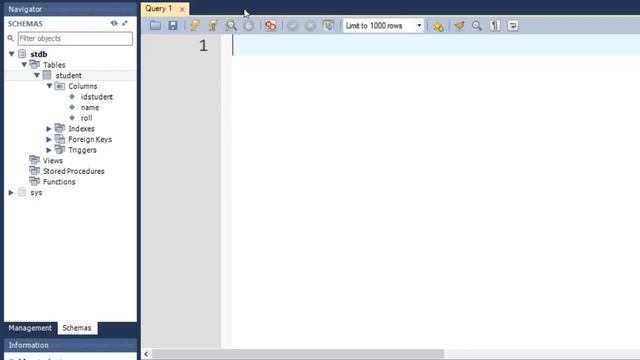Viewport: 640px width, 360px height.
Task: Select the stdb schema
Action: pos(39,54)
